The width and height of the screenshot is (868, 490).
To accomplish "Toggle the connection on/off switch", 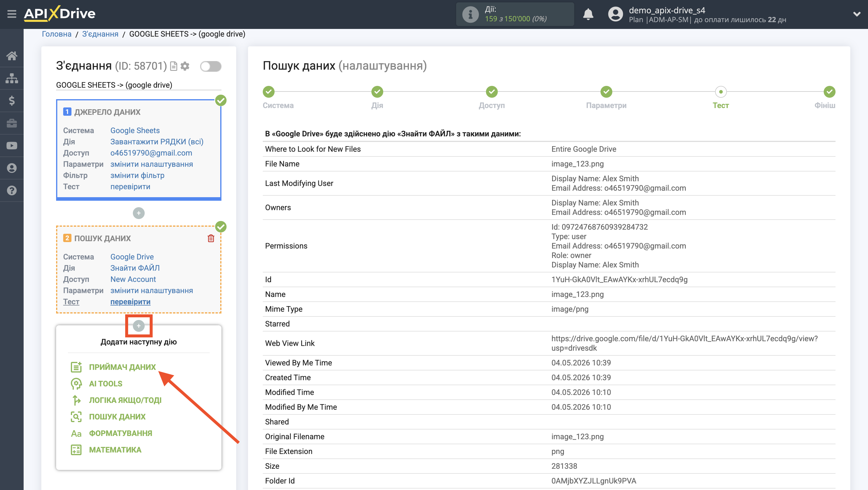I will 211,66.
